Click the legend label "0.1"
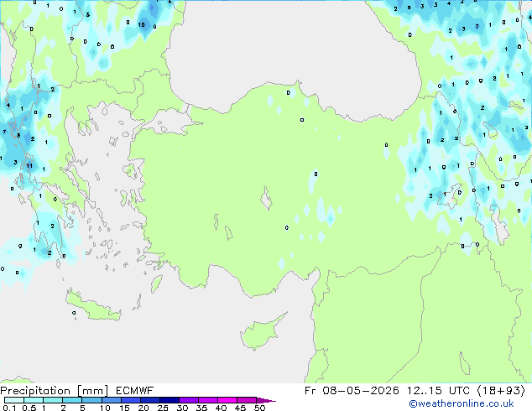 click(9, 408)
